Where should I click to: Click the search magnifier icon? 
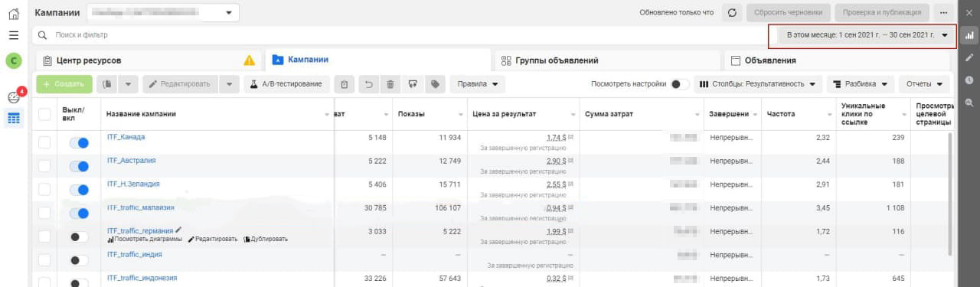point(43,35)
